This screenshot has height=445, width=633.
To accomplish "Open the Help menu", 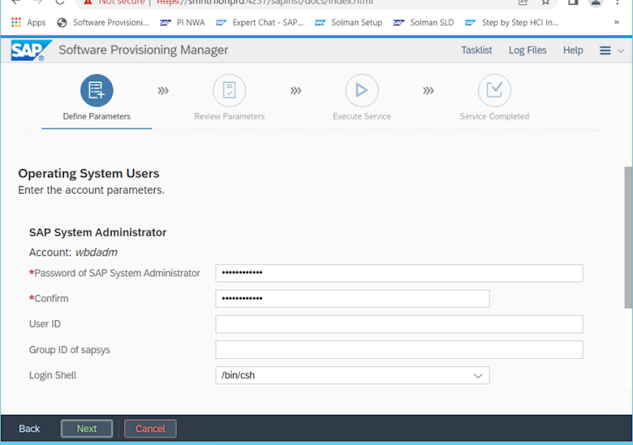I will (573, 50).
